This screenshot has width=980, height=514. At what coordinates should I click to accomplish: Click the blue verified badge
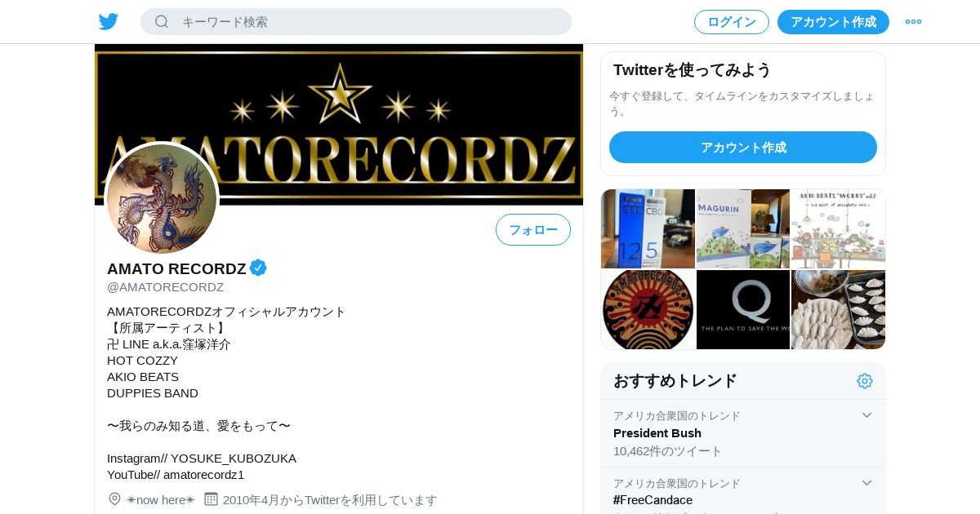point(258,268)
